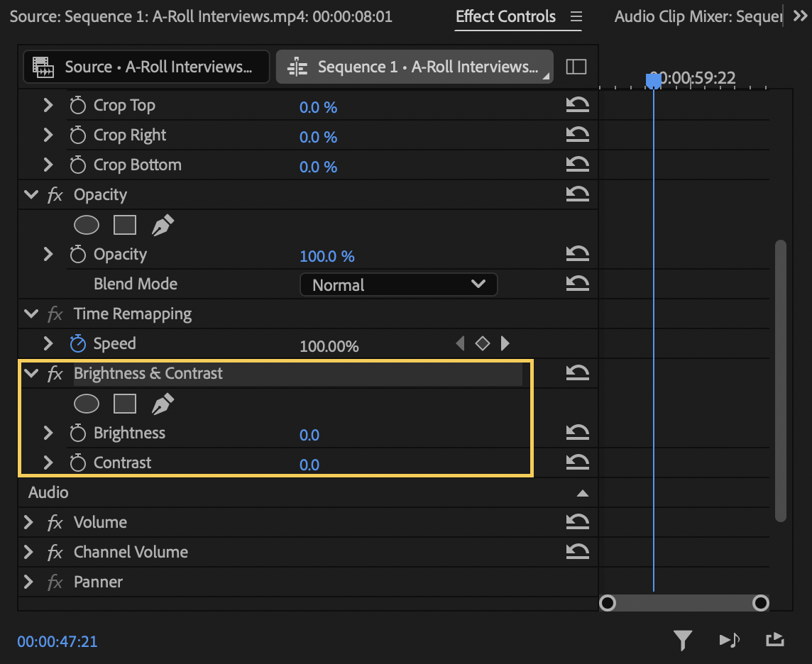812x664 pixels.
Task: Select the Opacity free draw bezier pen
Action: [x=163, y=225]
